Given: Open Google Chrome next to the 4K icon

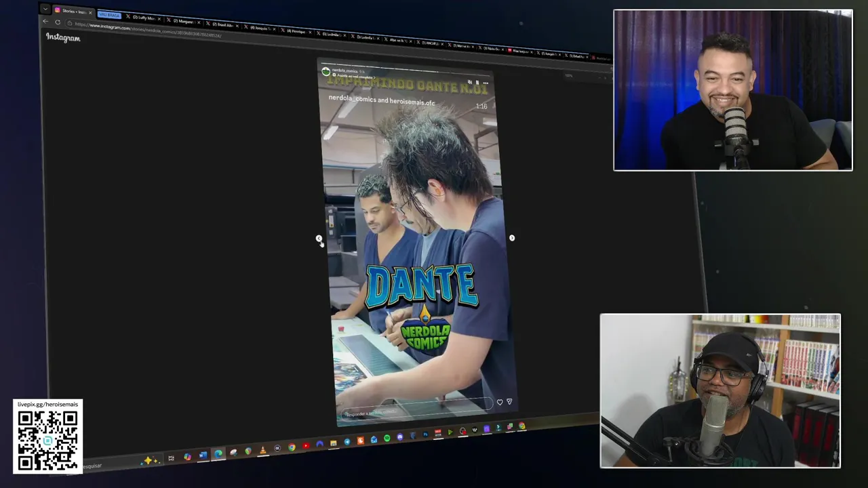Looking at the screenshot, I should pyautogui.click(x=292, y=447).
